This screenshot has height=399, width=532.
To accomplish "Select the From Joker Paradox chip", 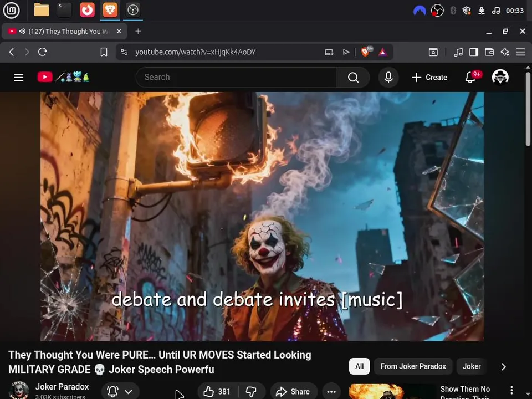I will (413, 366).
